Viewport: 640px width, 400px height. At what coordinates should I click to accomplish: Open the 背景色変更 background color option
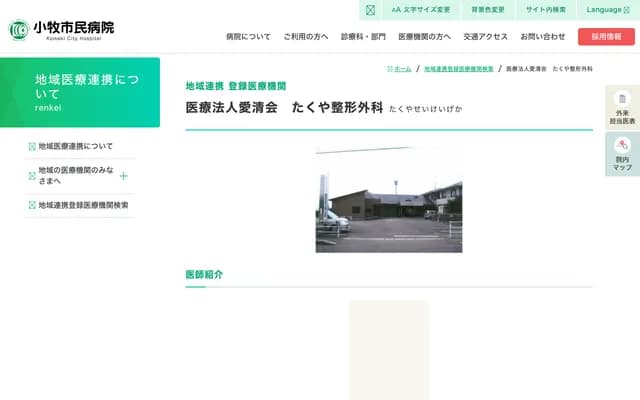[488, 10]
